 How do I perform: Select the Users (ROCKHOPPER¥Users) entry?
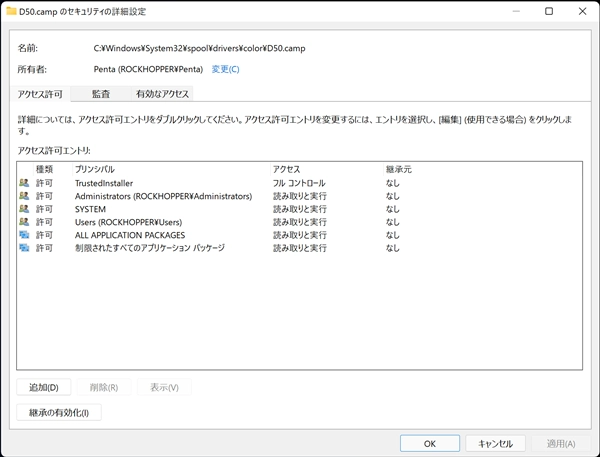click(x=299, y=222)
